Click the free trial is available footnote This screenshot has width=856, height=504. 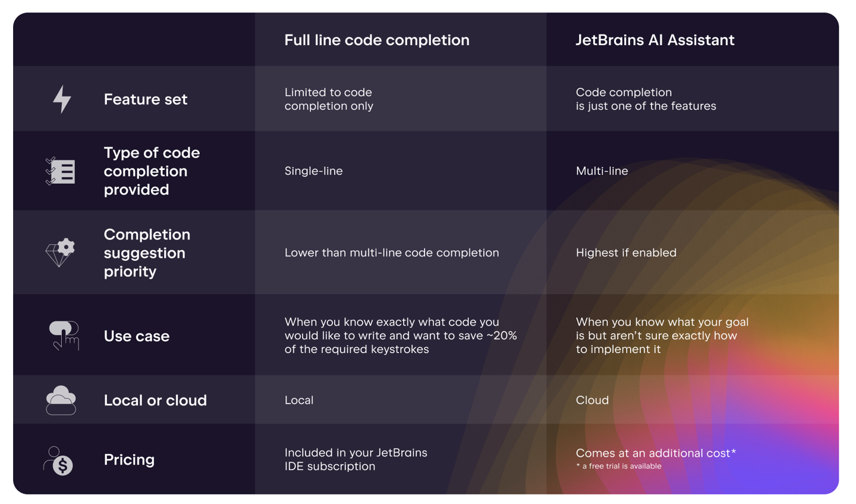[619, 467]
